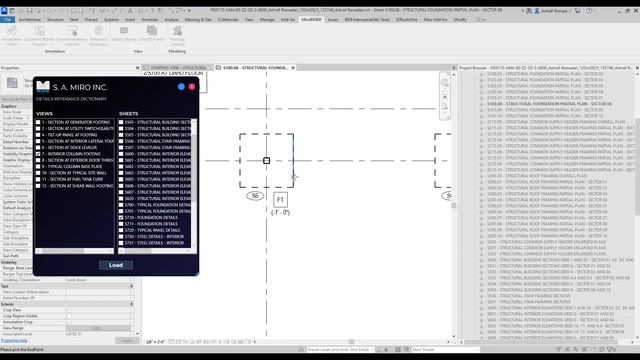
Task: Check 'S720 - Typical Panel Details' sheet
Action: click(x=121, y=230)
